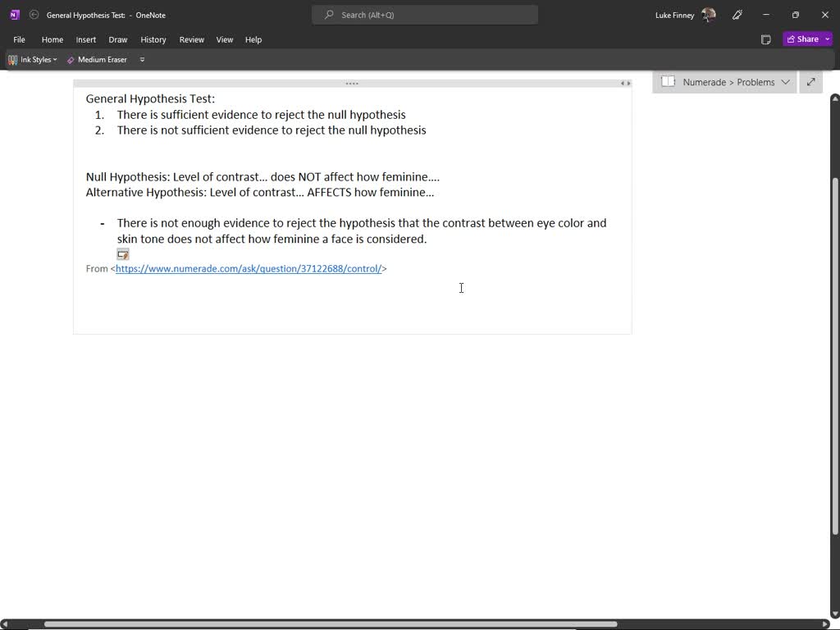Open the History tab

coord(153,39)
